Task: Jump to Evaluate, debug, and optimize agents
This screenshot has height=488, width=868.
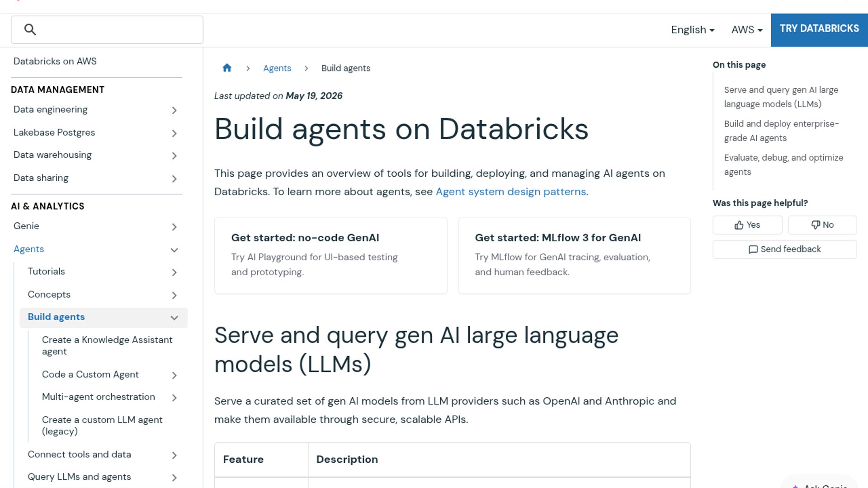Action: click(783, 165)
